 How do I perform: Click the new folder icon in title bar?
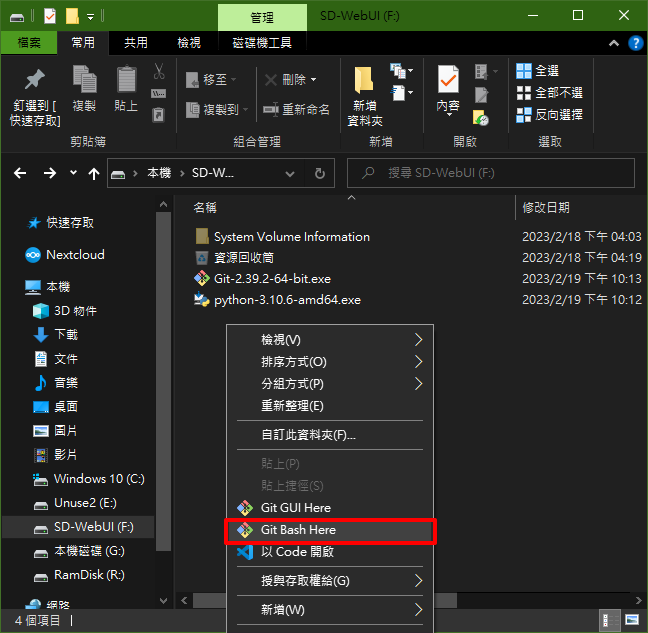[72, 17]
